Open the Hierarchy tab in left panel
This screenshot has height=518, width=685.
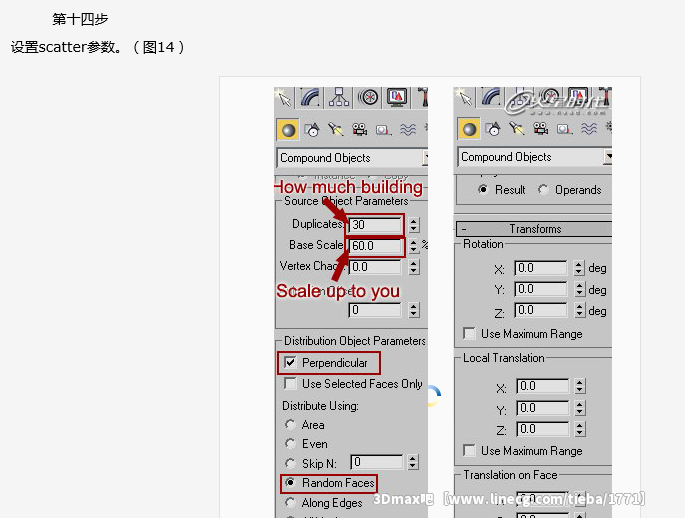339,97
